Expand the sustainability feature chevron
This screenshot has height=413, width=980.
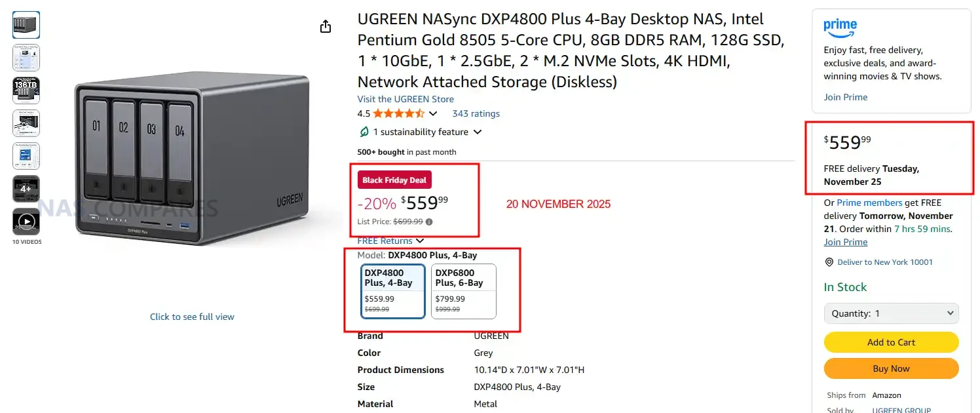pos(478,132)
